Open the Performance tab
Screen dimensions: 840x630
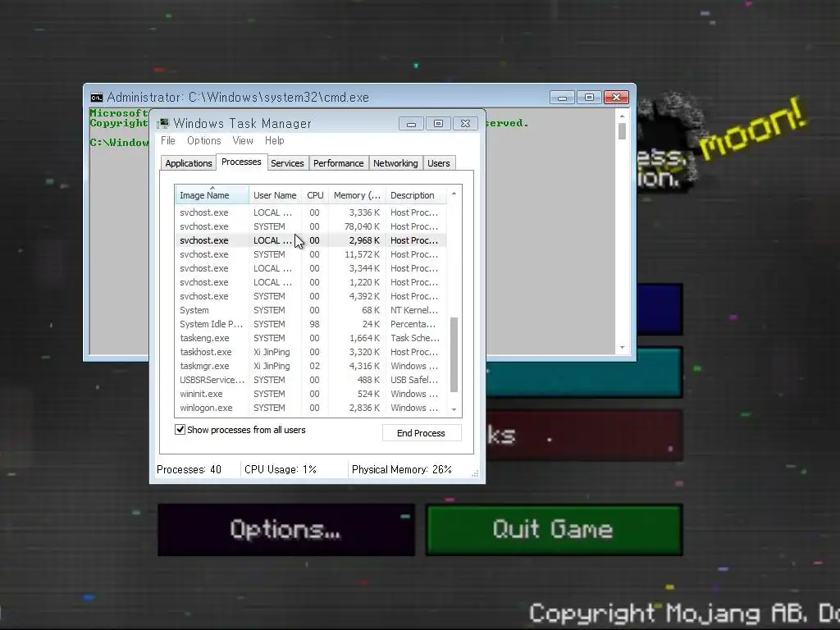click(x=338, y=163)
